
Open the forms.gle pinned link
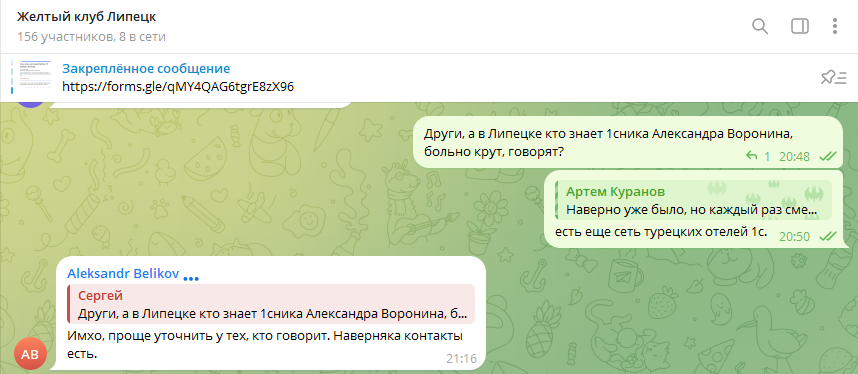[x=178, y=87]
